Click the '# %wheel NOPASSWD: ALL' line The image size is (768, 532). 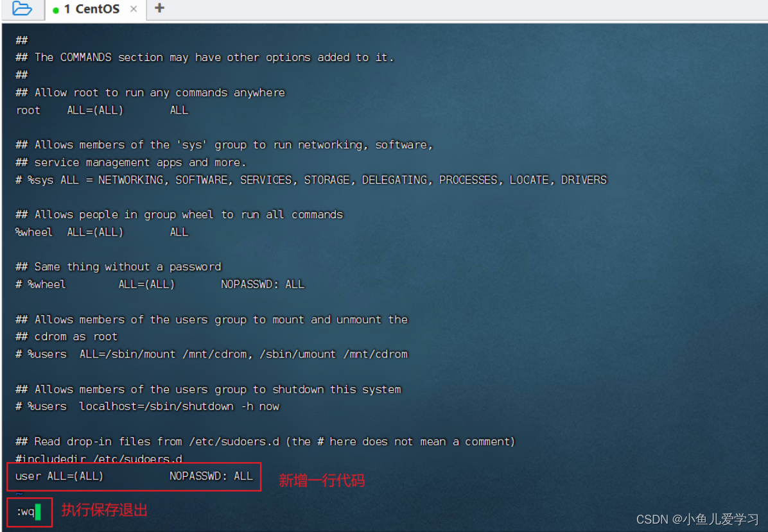click(160, 284)
